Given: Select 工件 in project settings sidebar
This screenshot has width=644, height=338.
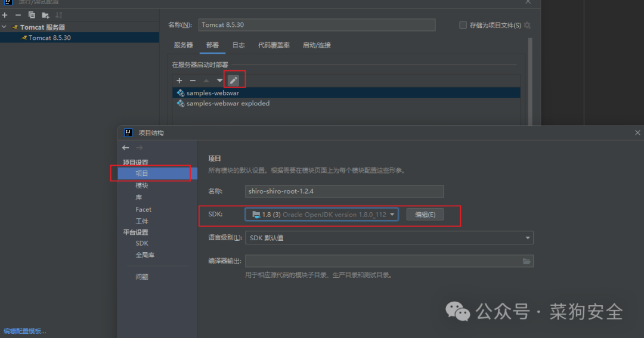Looking at the screenshot, I should point(142,221).
